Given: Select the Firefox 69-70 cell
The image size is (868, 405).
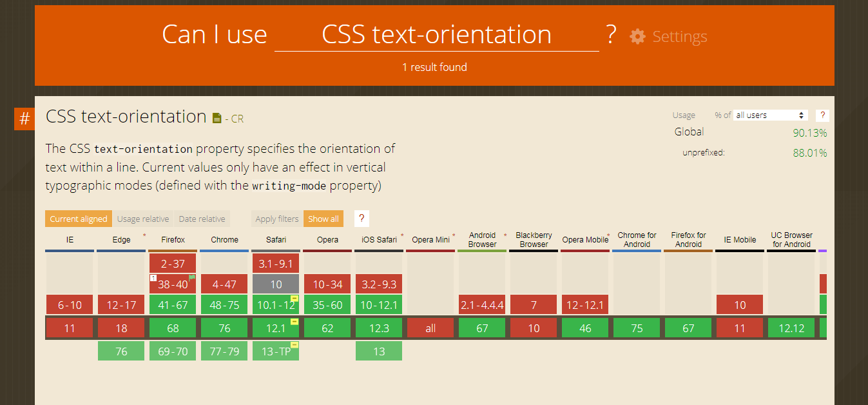Looking at the screenshot, I should [173, 351].
